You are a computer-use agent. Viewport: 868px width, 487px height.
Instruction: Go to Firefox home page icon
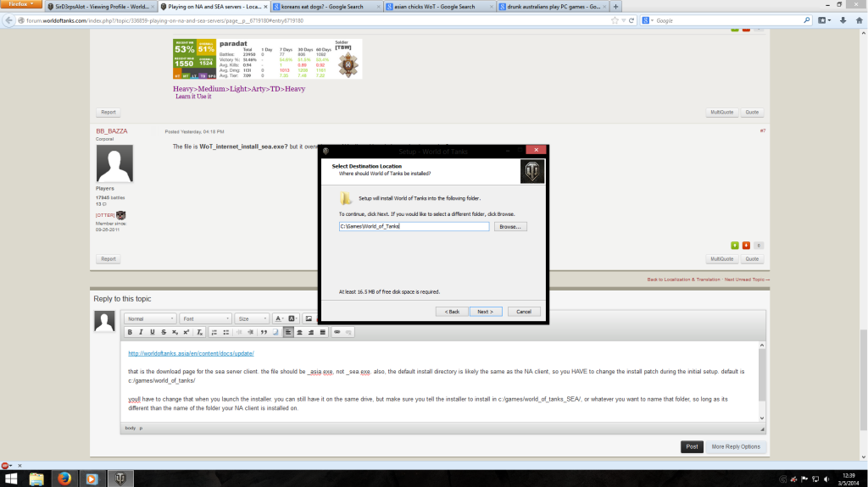click(860, 20)
